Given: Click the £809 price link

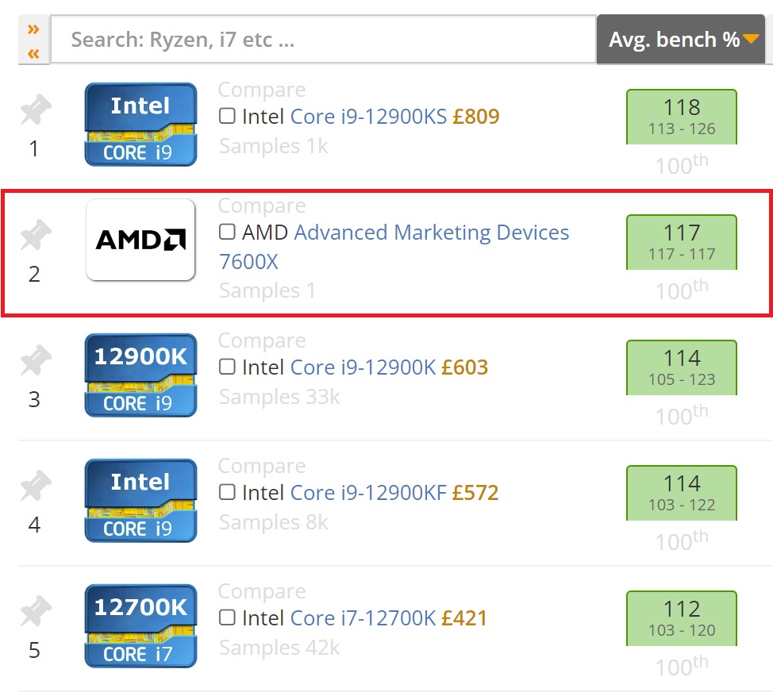Looking at the screenshot, I should tap(476, 117).
